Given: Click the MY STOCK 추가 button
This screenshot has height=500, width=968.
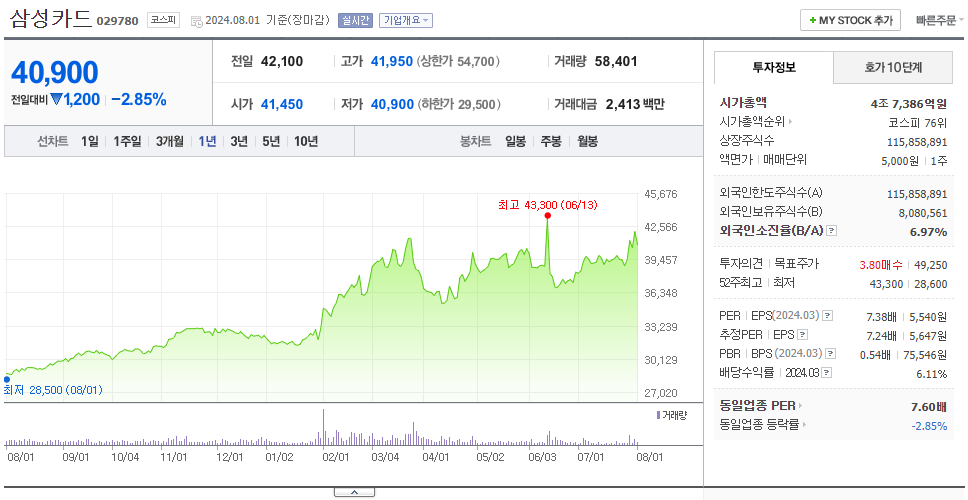Looking at the screenshot, I should click(850, 20).
